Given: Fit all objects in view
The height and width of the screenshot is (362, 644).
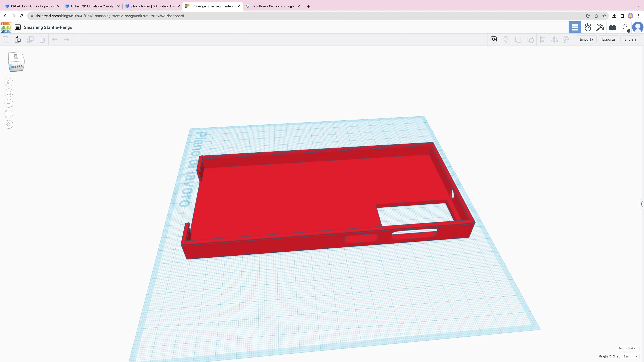Looking at the screenshot, I should 9,93.
